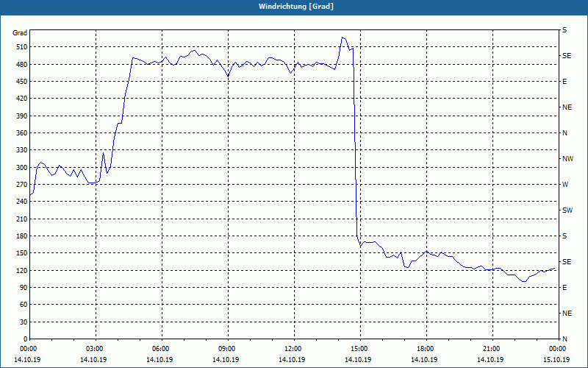
Task: Select the SW compass direction label
Action: point(567,210)
